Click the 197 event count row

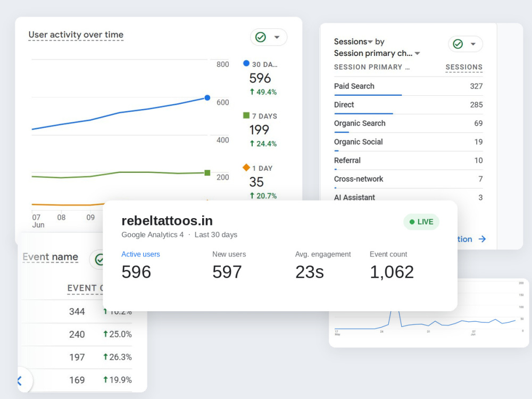click(77, 358)
